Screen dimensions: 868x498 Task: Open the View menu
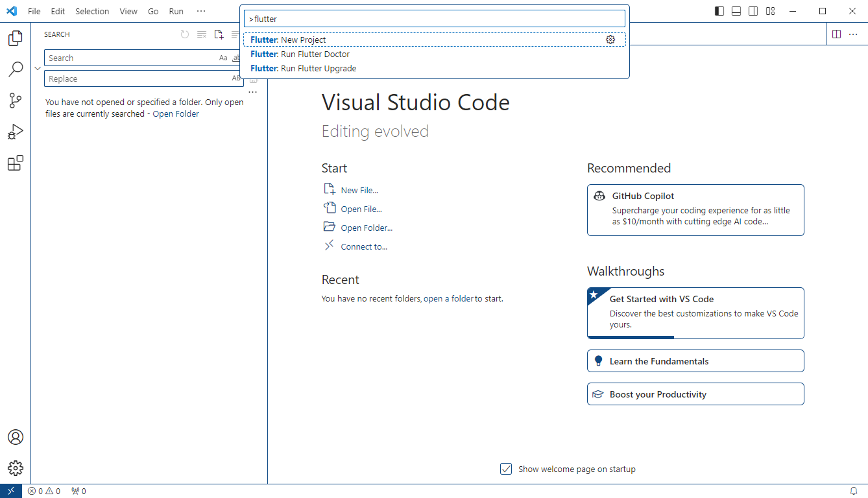[x=128, y=11]
